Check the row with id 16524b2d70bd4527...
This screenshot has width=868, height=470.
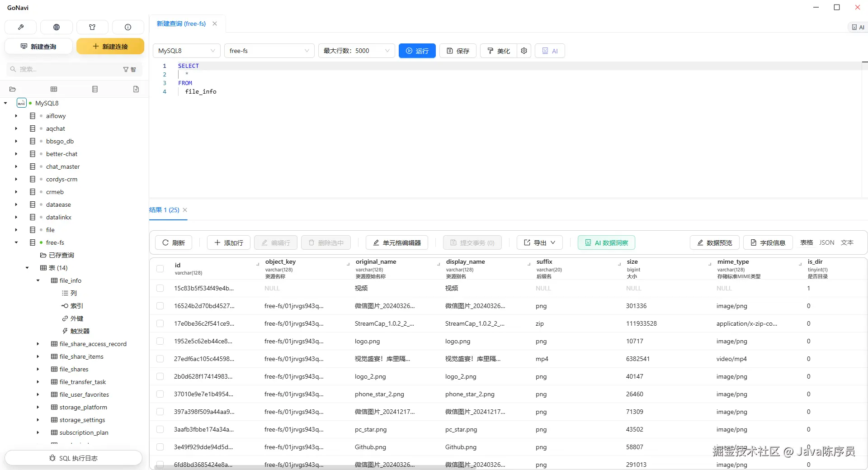(x=160, y=306)
